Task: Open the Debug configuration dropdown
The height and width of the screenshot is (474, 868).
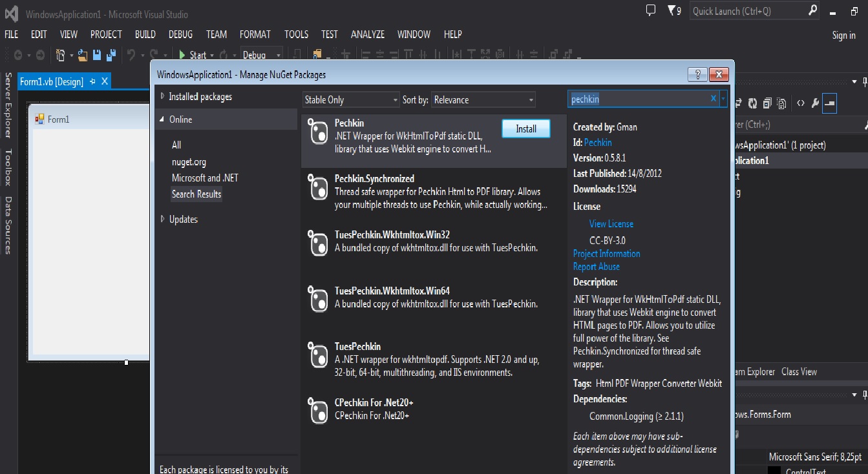Action: point(262,55)
